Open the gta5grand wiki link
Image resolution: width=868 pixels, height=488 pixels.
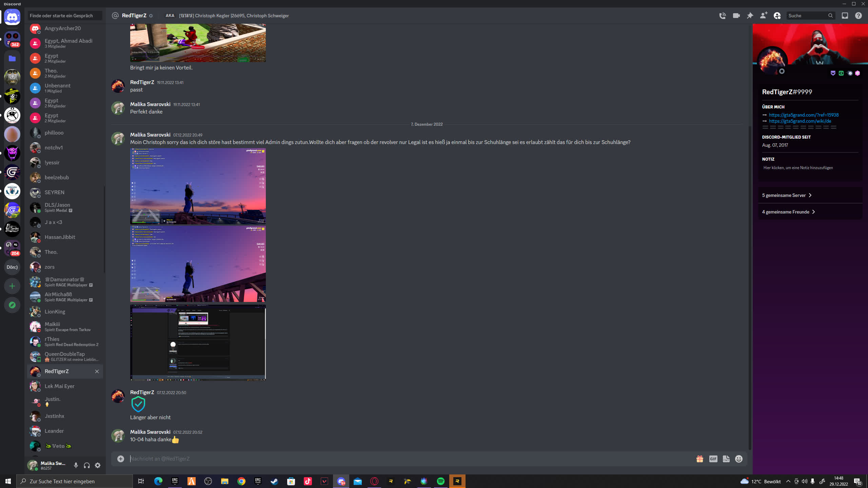coord(800,121)
